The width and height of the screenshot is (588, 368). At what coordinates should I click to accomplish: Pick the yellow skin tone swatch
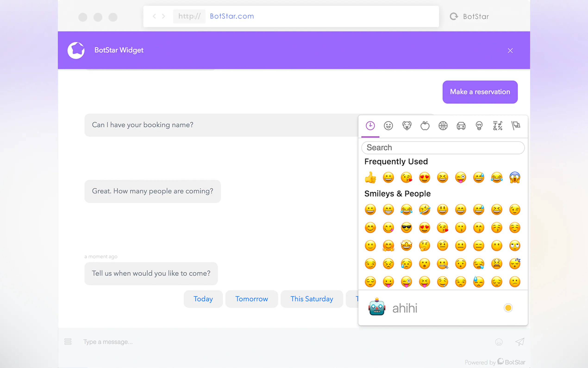[508, 308]
